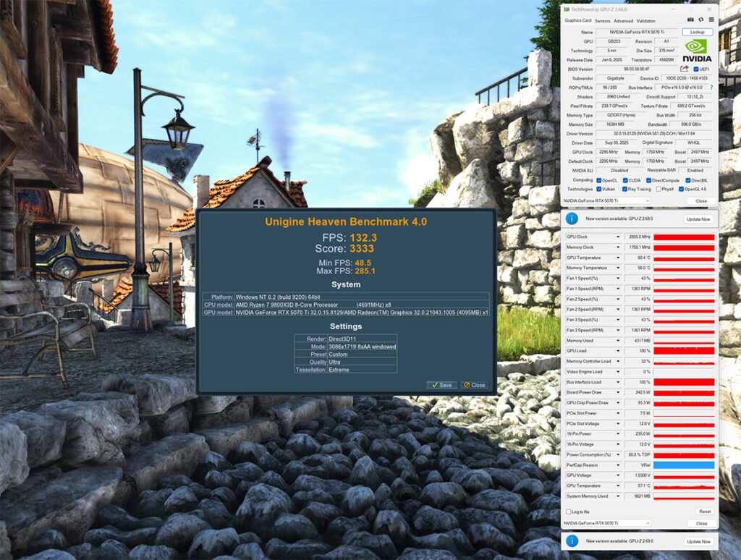
Task: Click the GPU-Z screenshot camera icon
Action: click(690, 20)
